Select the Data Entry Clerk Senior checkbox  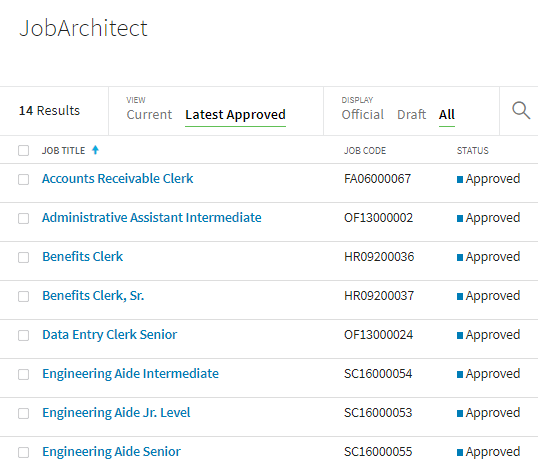coord(23,335)
